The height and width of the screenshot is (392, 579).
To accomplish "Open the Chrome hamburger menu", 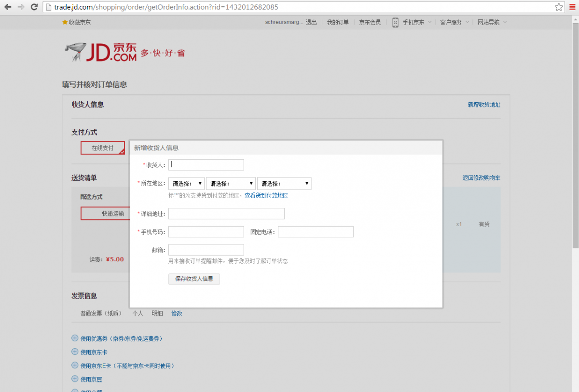I will pos(572,7).
